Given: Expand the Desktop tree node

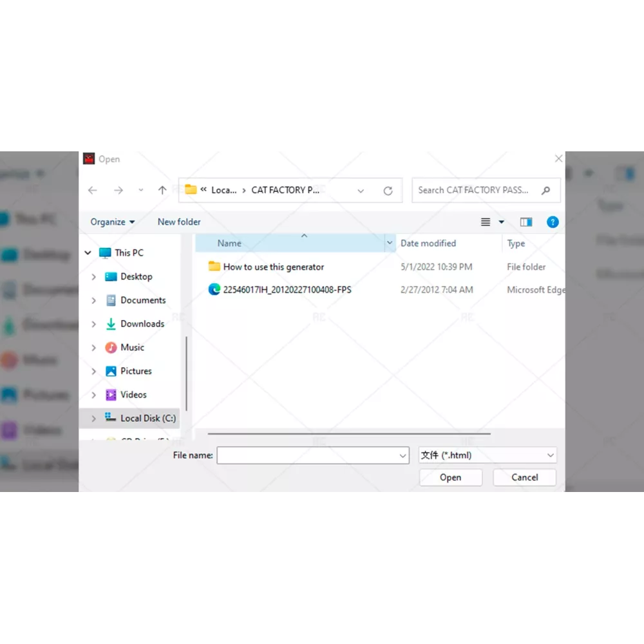Looking at the screenshot, I should click(x=94, y=277).
